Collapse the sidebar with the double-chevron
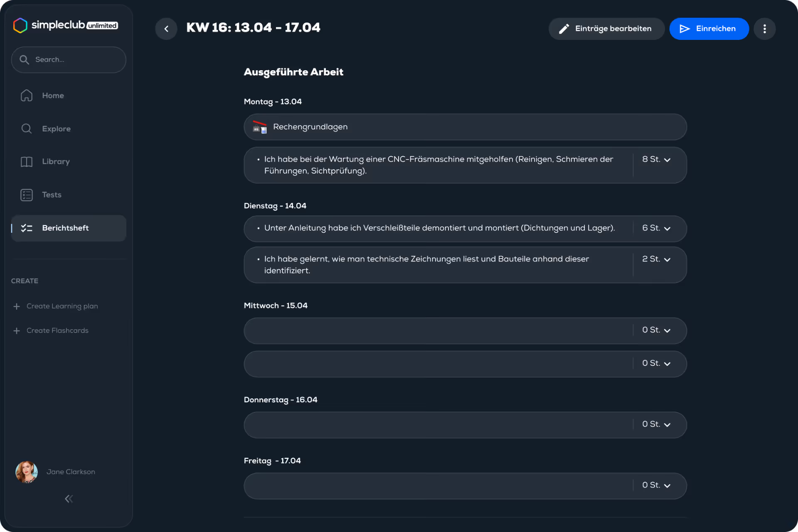 69,499
